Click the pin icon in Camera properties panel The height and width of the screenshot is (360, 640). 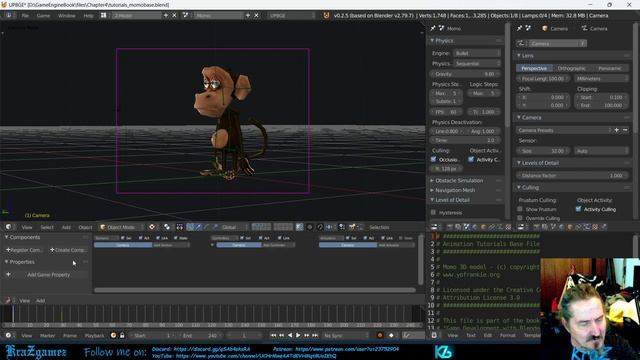(520, 28)
